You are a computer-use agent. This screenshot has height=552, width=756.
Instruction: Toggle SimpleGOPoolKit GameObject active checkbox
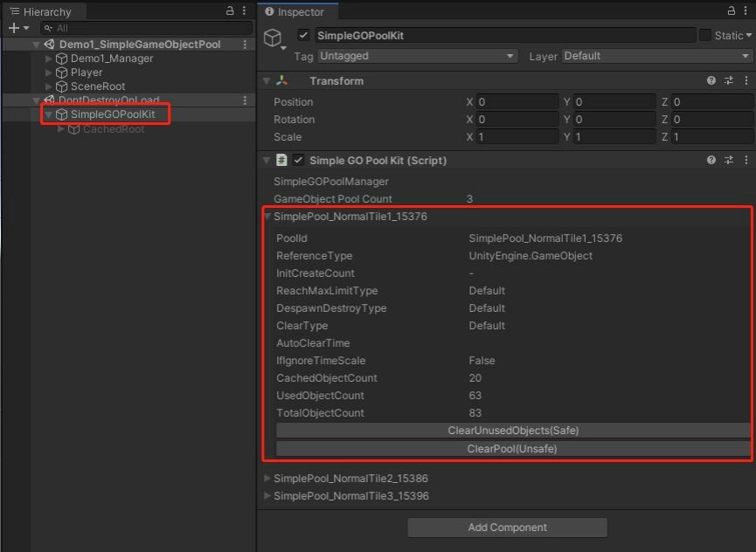[303, 35]
